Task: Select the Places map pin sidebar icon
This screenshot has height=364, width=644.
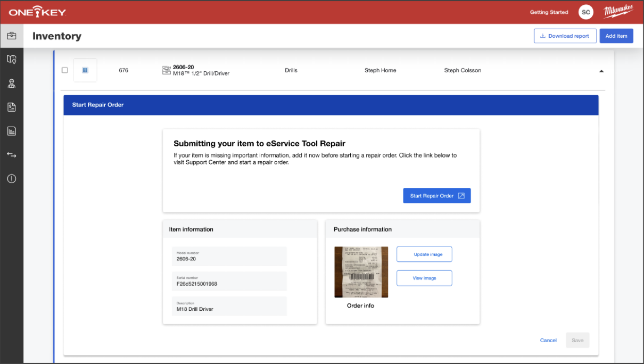Action: click(11, 59)
